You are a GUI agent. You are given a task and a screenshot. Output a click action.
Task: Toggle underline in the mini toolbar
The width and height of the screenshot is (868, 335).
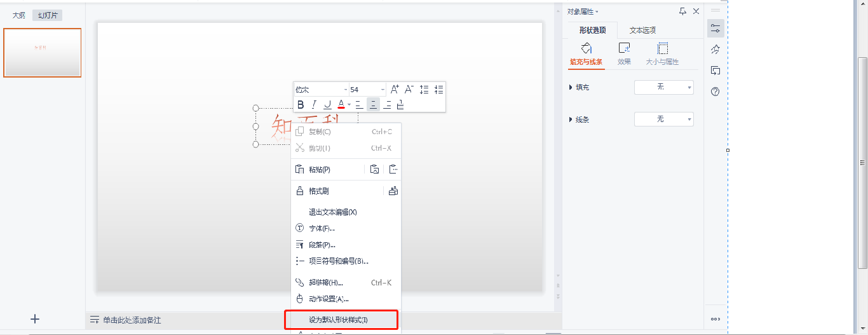click(x=327, y=105)
